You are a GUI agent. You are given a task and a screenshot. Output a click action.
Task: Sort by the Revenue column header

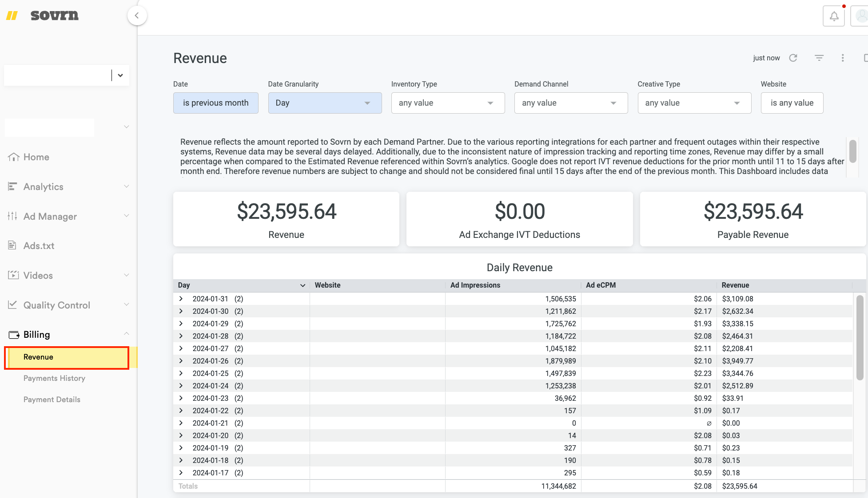click(735, 285)
